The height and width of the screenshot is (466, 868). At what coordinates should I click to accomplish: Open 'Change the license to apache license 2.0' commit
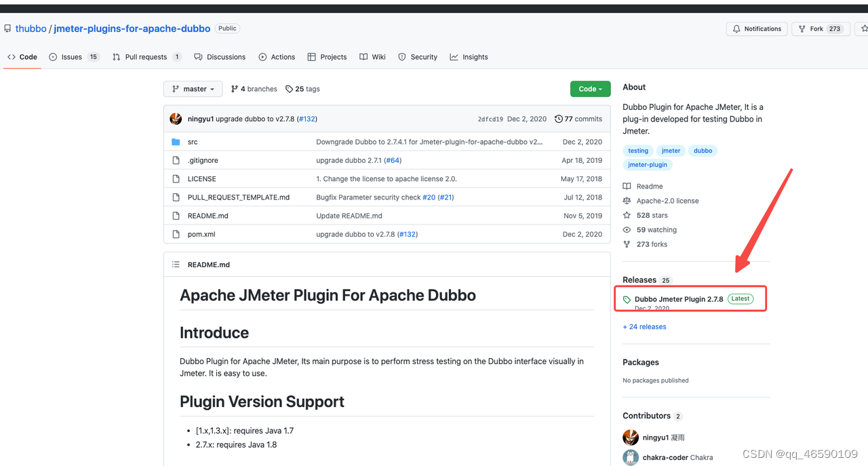tap(387, 179)
